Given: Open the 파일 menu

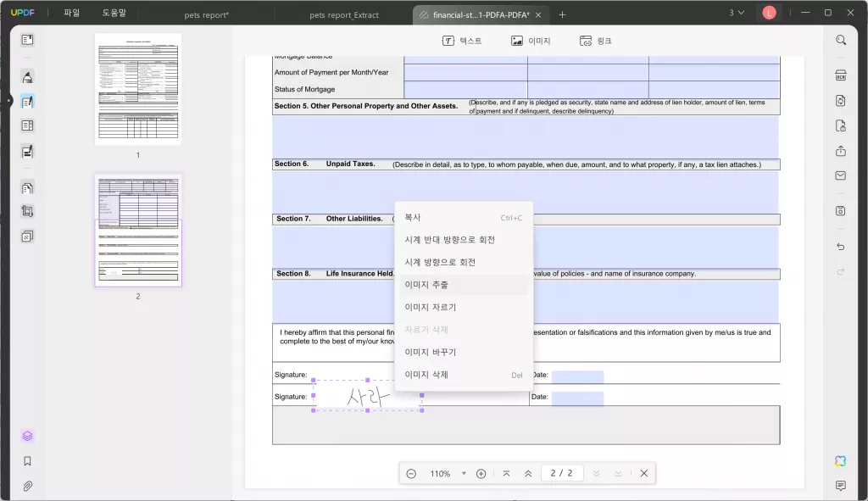Looking at the screenshot, I should (71, 13).
